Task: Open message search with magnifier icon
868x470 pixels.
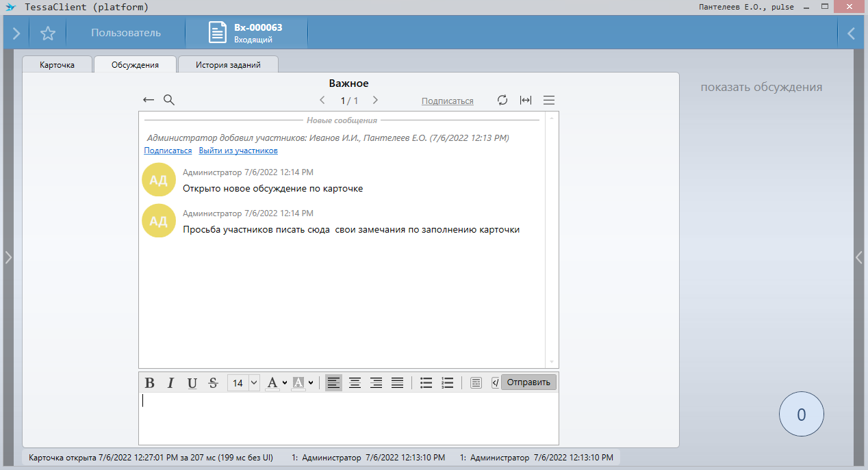Action: point(169,101)
